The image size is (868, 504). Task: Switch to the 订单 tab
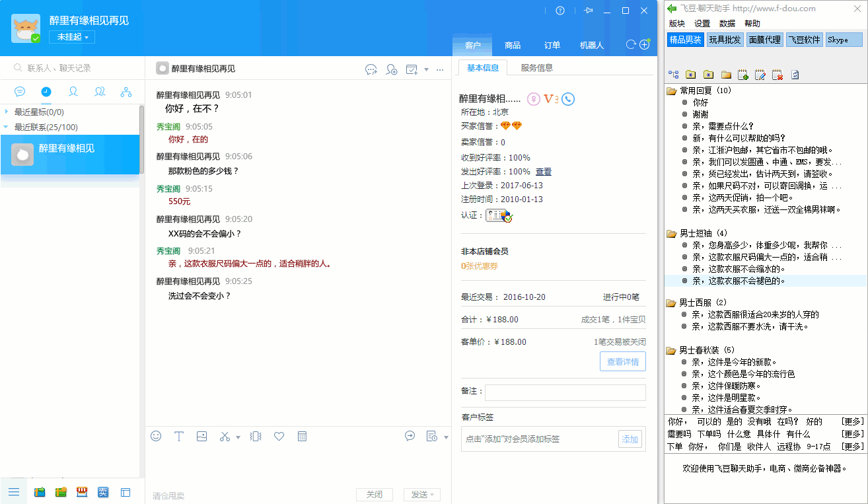point(552,46)
